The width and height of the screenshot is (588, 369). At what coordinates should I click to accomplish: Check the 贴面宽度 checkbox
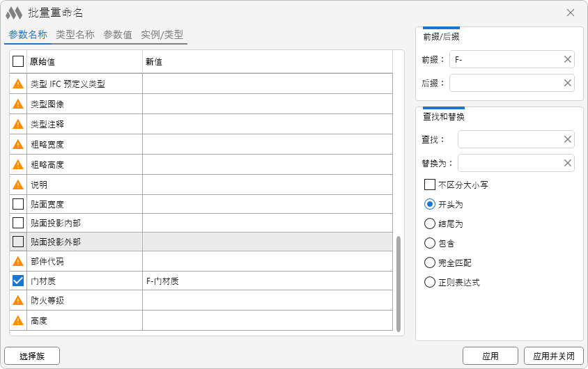[x=18, y=204]
